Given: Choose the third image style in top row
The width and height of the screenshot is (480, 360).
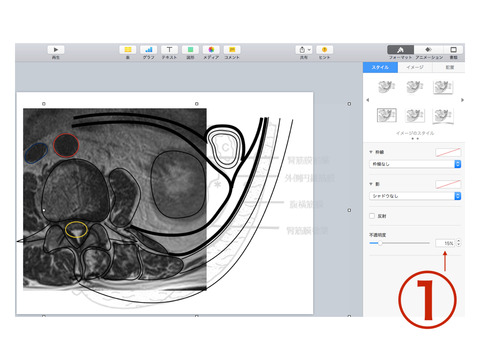Looking at the screenshot, I should point(443,87).
